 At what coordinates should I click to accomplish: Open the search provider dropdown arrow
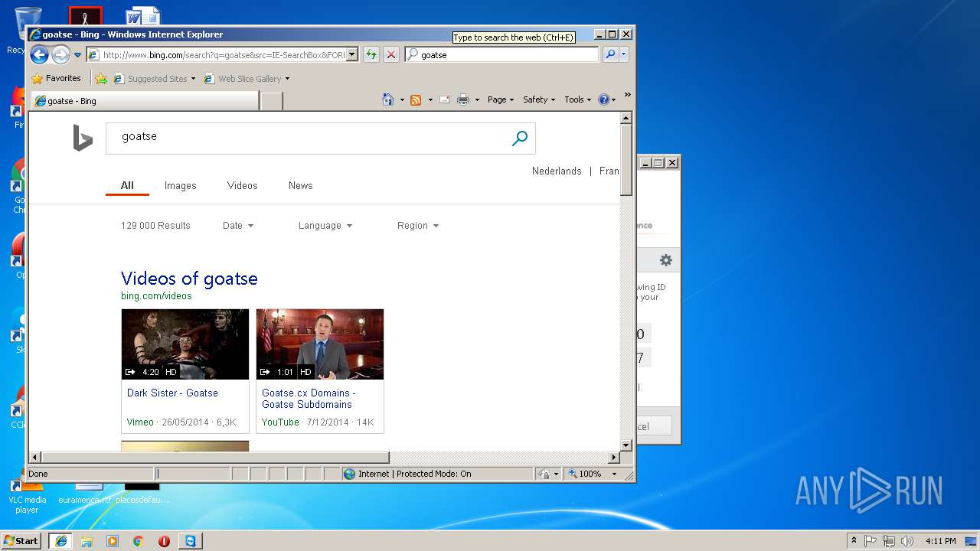coord(624,54)
